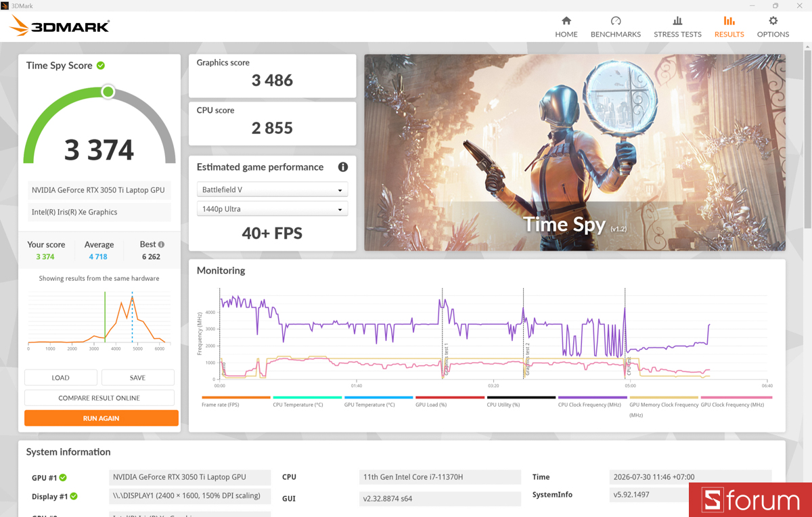
Task: Click the CPU test marker in chart
Action: click(x=629, y=367)
